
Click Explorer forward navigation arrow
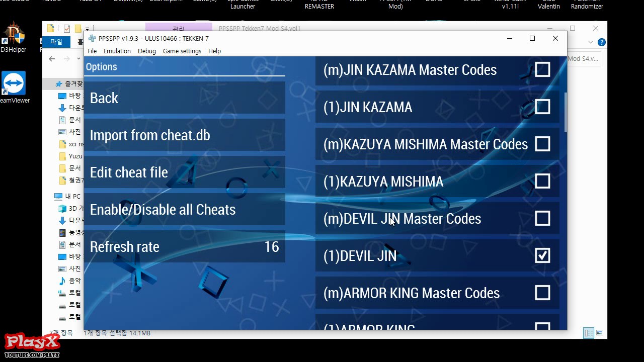[68, 59]
